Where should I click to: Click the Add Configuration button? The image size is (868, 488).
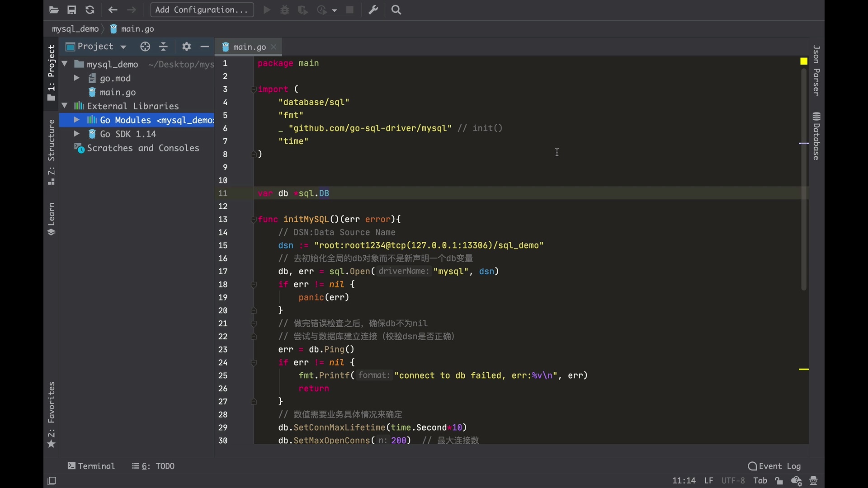pos(202,10)
